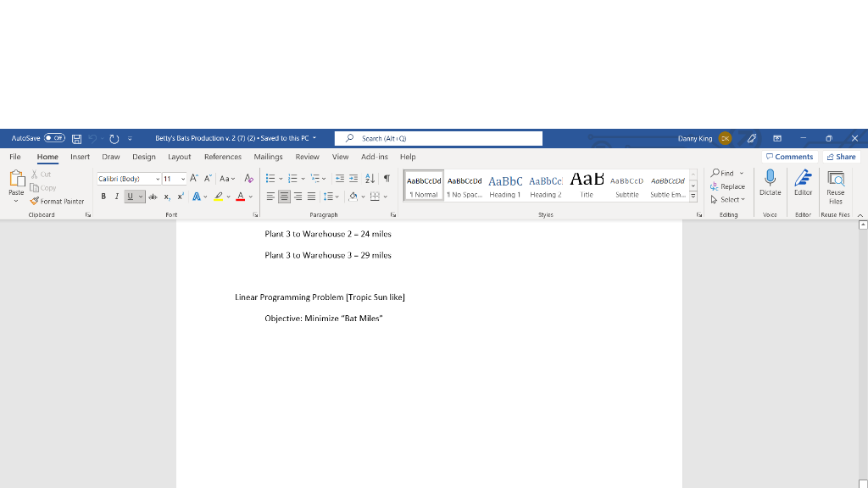Image resolution: width=868 pixels, height=488 pixels.
Task: Switch to the Insert tab
Action: click(x=81, y=157)
